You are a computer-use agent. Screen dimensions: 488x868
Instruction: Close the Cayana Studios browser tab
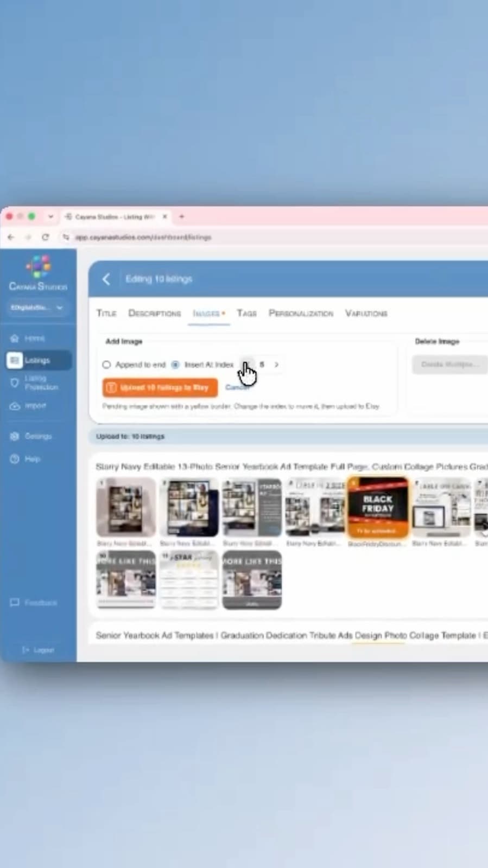coord(164,216)
